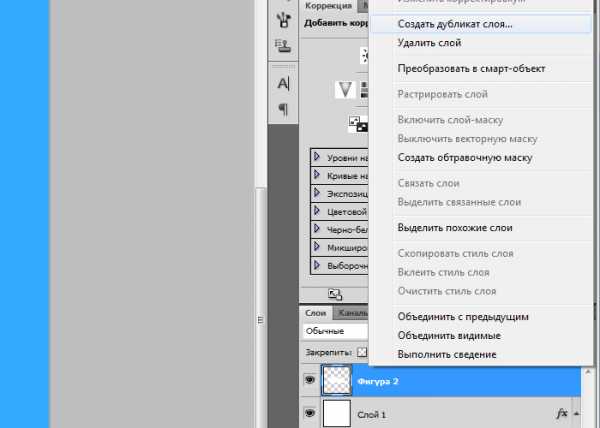This screenshot has height=428, width=600.
Task: Click the black-white squares adjustment icon
Action: (357, 124)
